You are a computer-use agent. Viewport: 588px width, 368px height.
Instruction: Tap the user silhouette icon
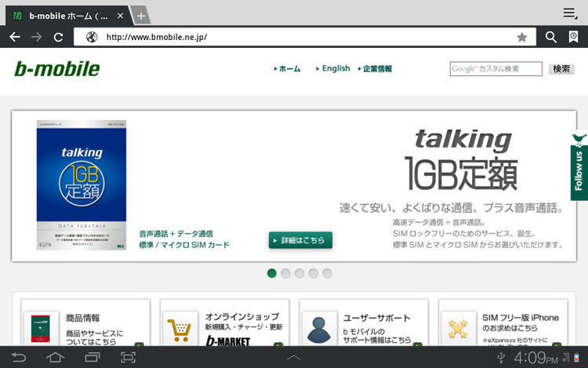click(x=319, y=330)
